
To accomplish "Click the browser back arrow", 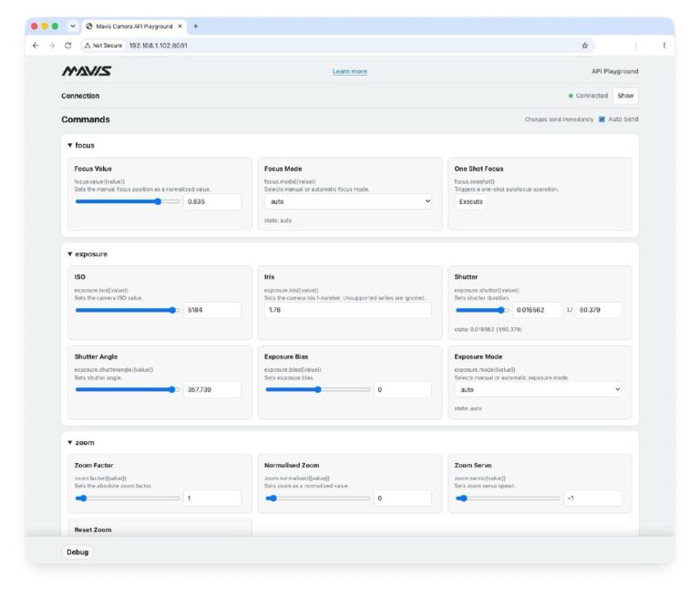I will tap(36, 46).
